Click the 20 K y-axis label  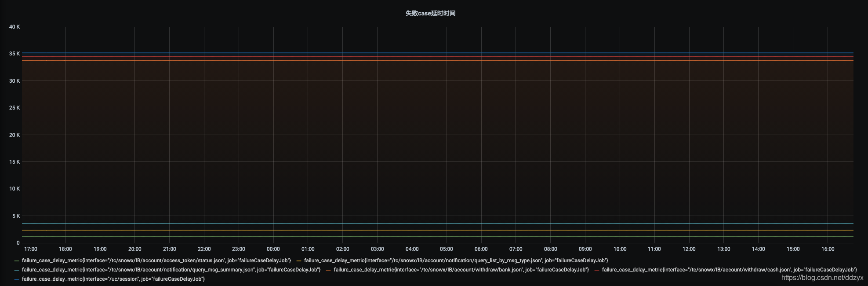tap(15, 135)
